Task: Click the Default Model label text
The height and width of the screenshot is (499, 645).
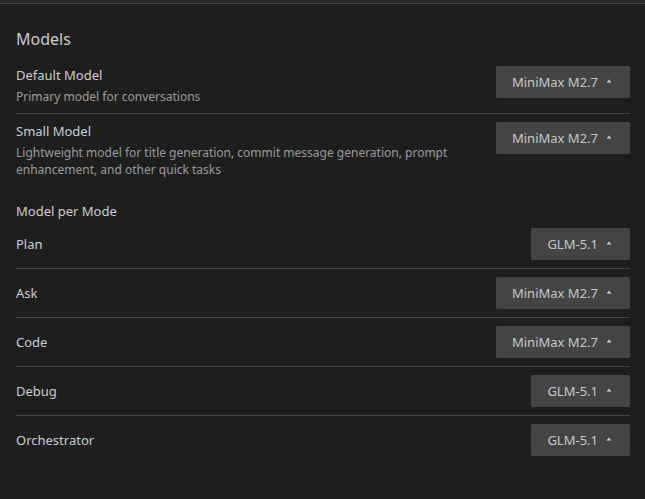Action: [x=59, y=75]
